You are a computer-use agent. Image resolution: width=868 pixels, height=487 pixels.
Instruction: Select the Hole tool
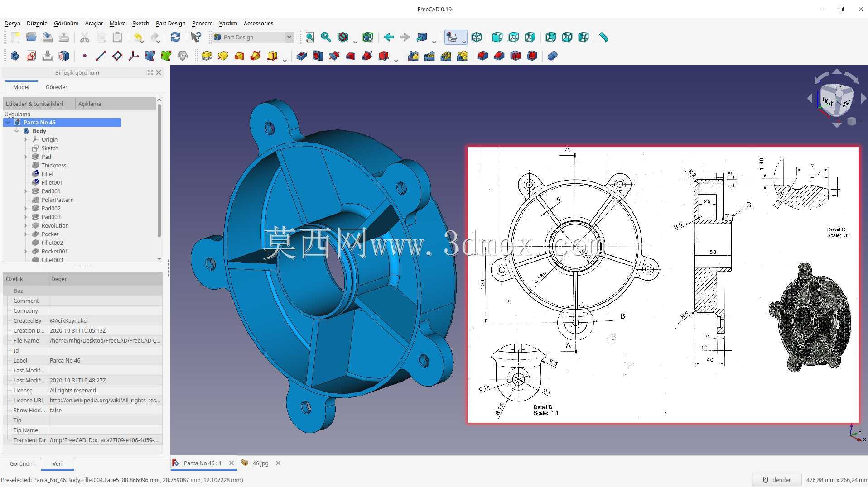(318, 56)
